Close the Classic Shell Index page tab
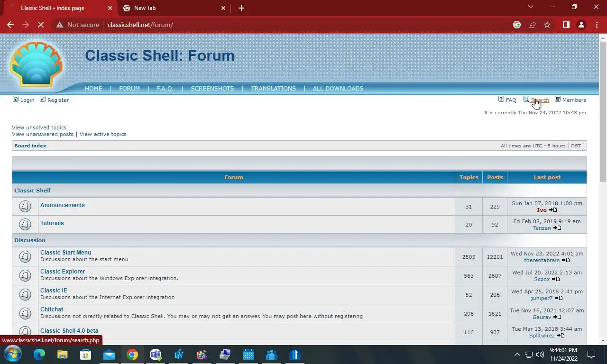 click(x=110, y=8)
